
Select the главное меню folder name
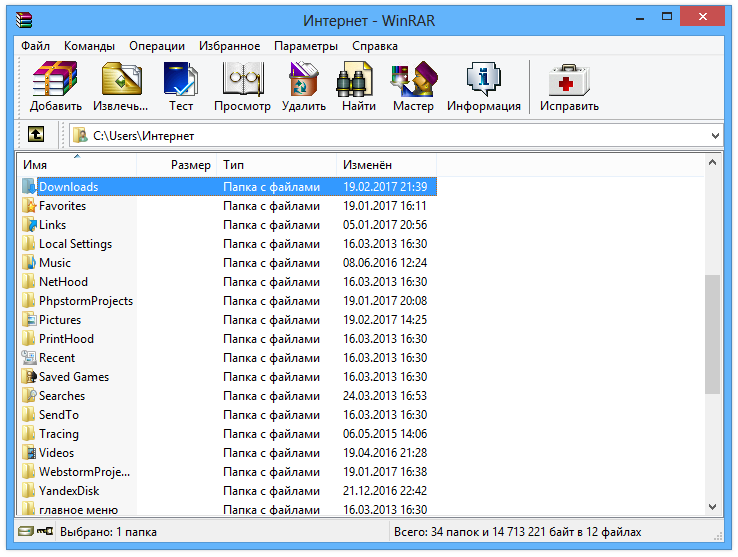point(78,510)
